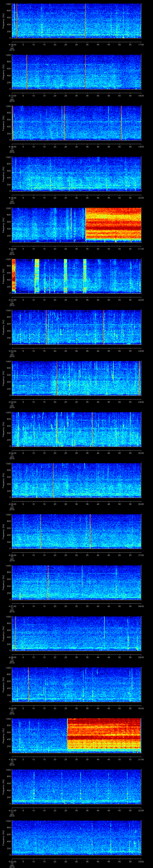Click the '4:31:00' start time label
The width and height of the screenshot is (153, 868).
[12, 810]
